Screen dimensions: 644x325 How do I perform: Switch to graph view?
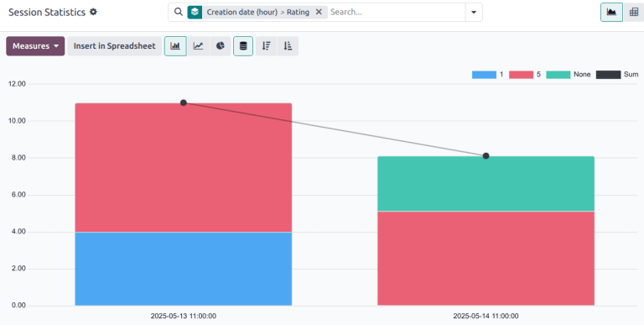click(x=611, y=13)
